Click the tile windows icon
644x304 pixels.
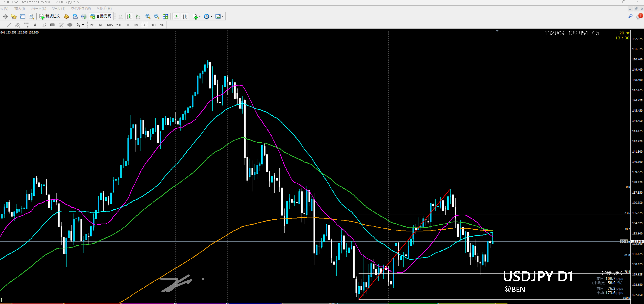pyautogui.click(x=165, y=16)
